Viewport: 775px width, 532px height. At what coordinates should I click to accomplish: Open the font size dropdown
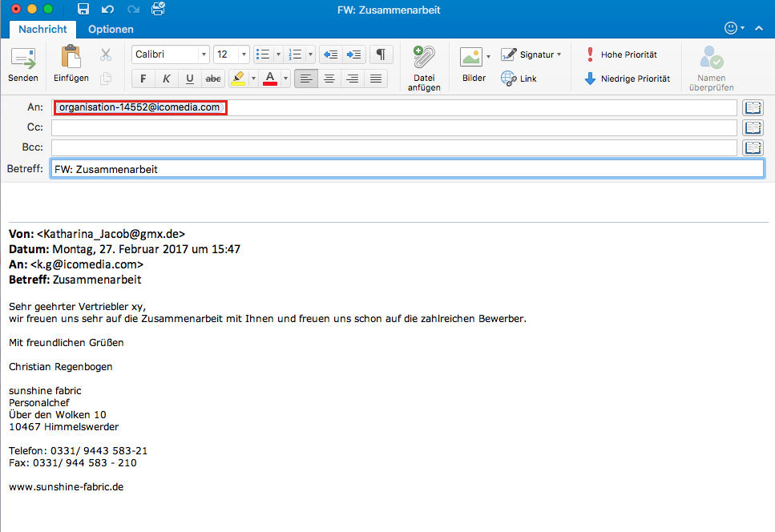click(244, 54)
